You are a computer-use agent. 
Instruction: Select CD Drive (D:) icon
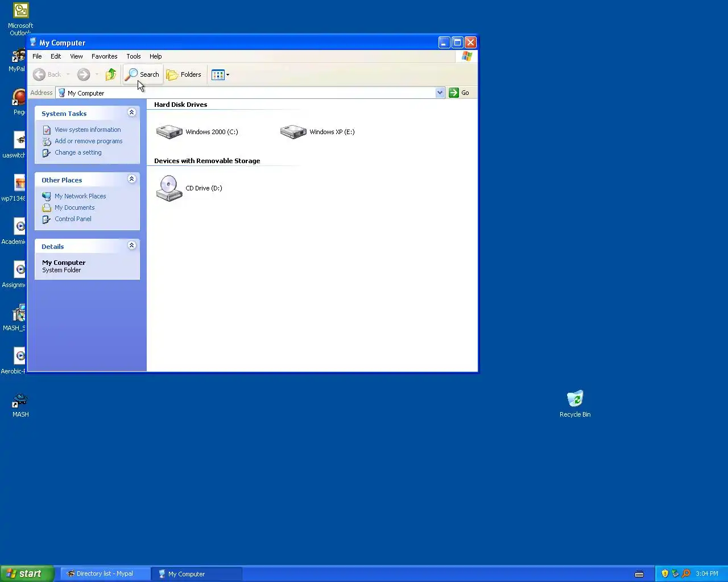(169, 188)
